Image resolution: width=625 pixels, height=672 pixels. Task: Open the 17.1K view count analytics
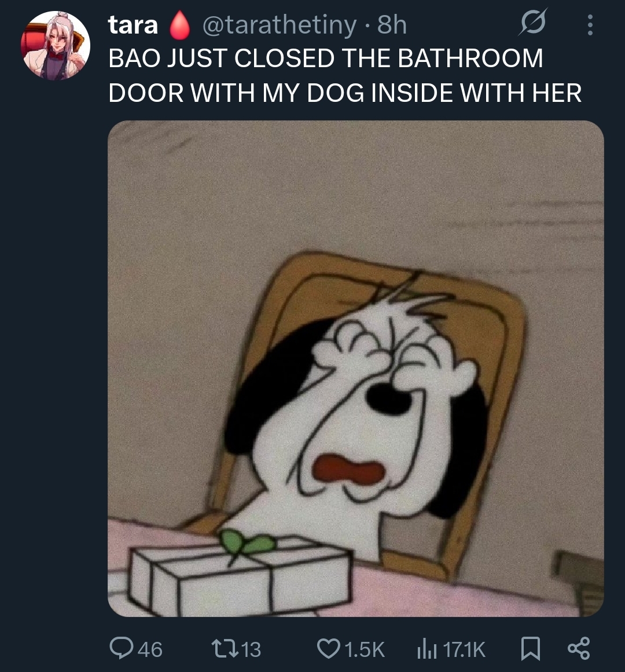tap(464, 649)
